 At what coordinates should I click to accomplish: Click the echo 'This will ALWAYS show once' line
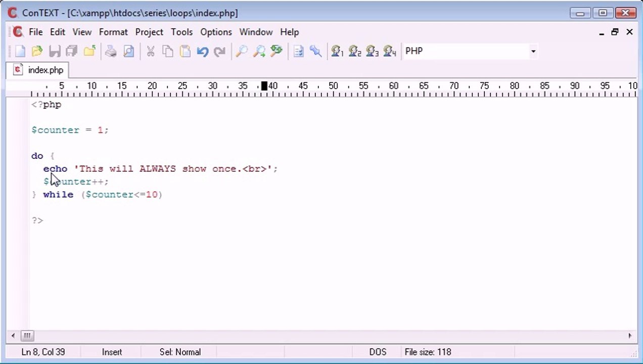coord(160,169)
